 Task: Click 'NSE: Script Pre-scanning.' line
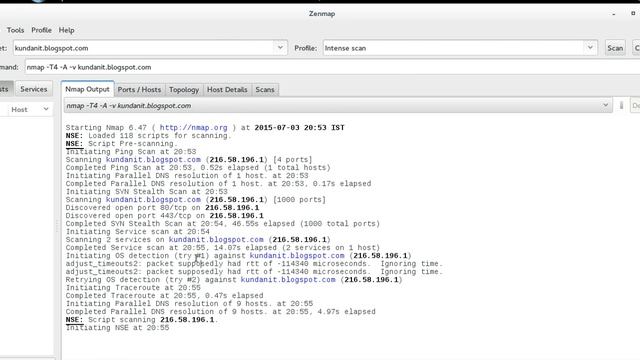(x=121, y=144)
